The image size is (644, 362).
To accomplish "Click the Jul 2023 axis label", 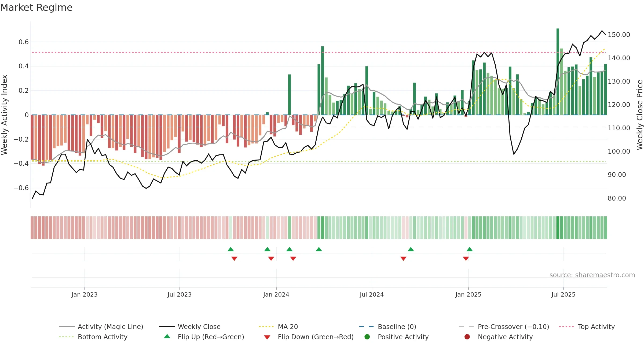I will (x=180, y=295).
